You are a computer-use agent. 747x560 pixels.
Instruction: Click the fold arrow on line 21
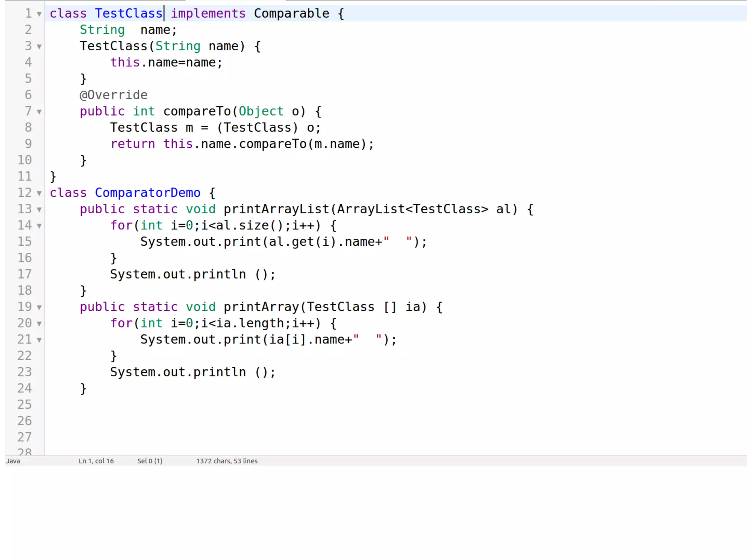tap(39, 340)
